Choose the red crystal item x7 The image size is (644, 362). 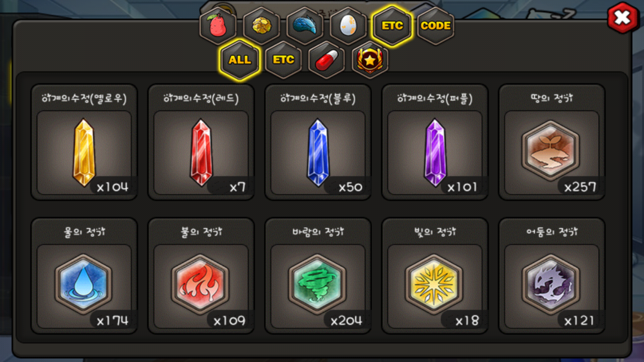pyautogui.click(x=201, y=142)
